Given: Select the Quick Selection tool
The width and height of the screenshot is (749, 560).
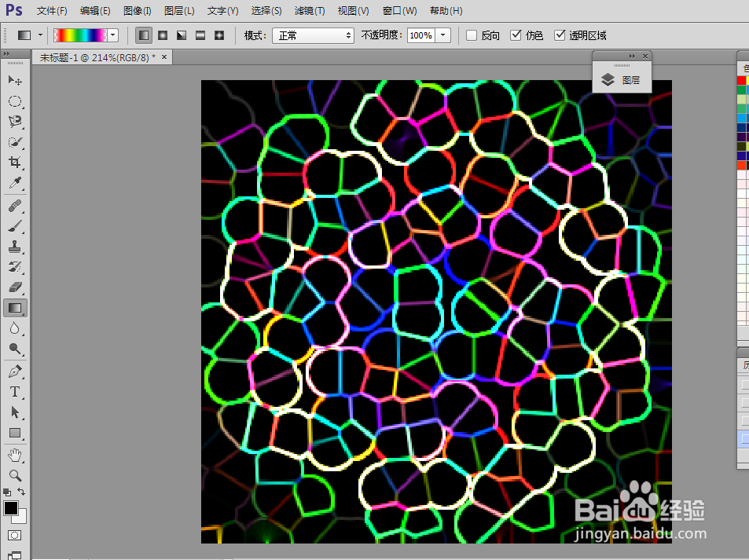Looking at the screenshot, I should tap(15, 142).
